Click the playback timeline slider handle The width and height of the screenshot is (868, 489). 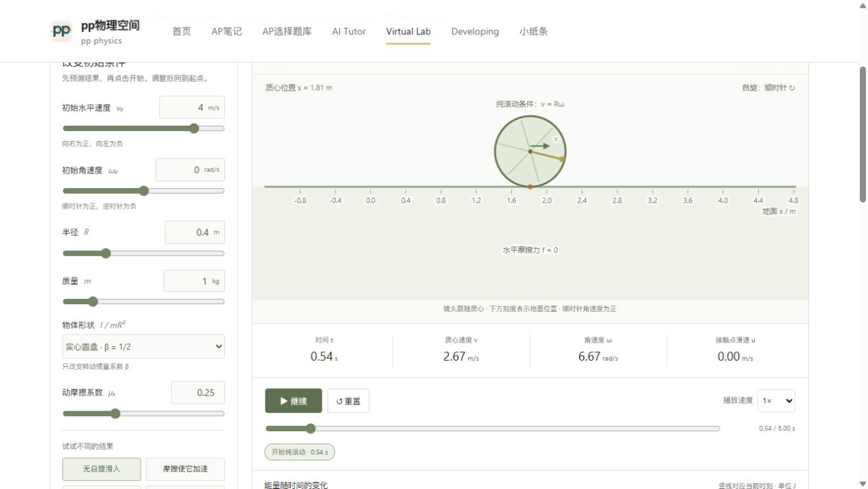[x=310, y=429]
